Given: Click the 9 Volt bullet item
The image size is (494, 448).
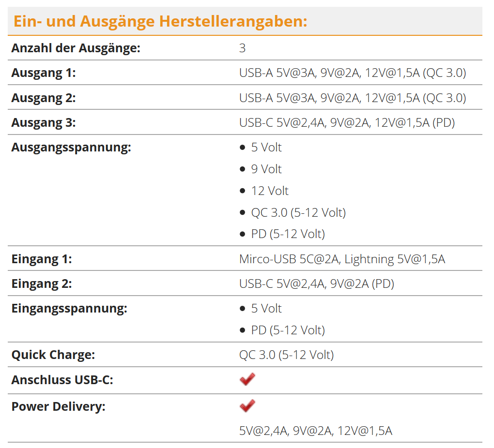Looking at the screenshot, I should [266, 169].
